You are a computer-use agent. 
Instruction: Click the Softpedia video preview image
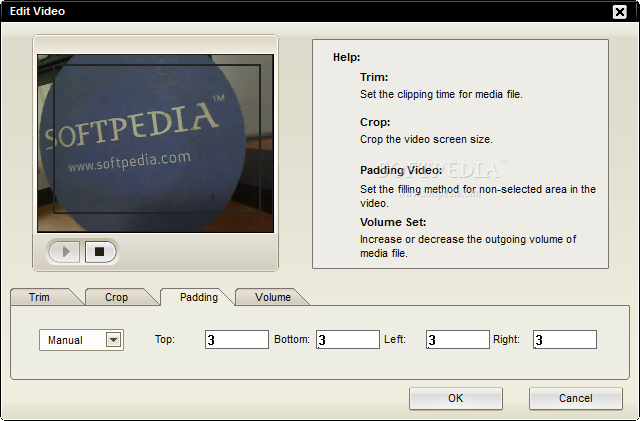(156, 144)
